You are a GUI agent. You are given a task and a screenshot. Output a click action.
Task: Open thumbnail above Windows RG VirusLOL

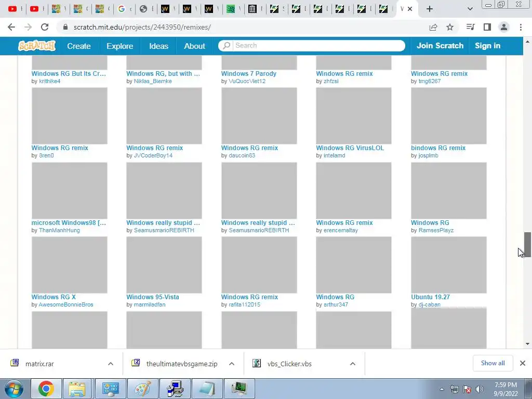coord(353,116)
